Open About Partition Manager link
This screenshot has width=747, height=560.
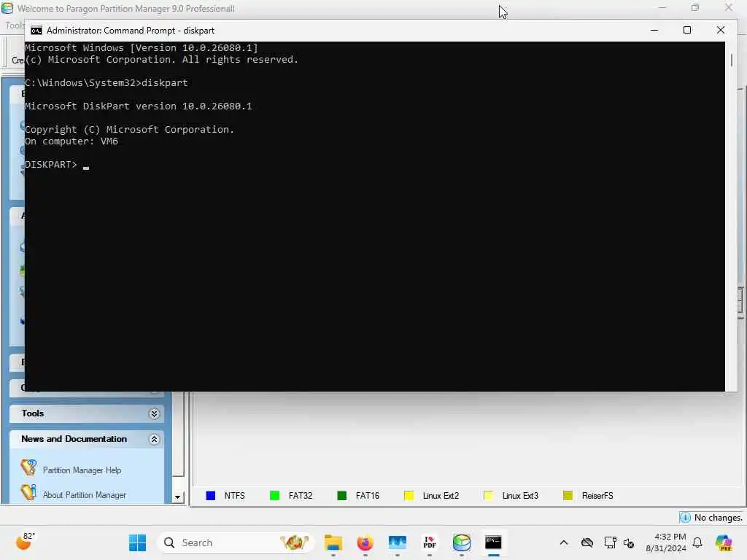click(x=85, y=495)
